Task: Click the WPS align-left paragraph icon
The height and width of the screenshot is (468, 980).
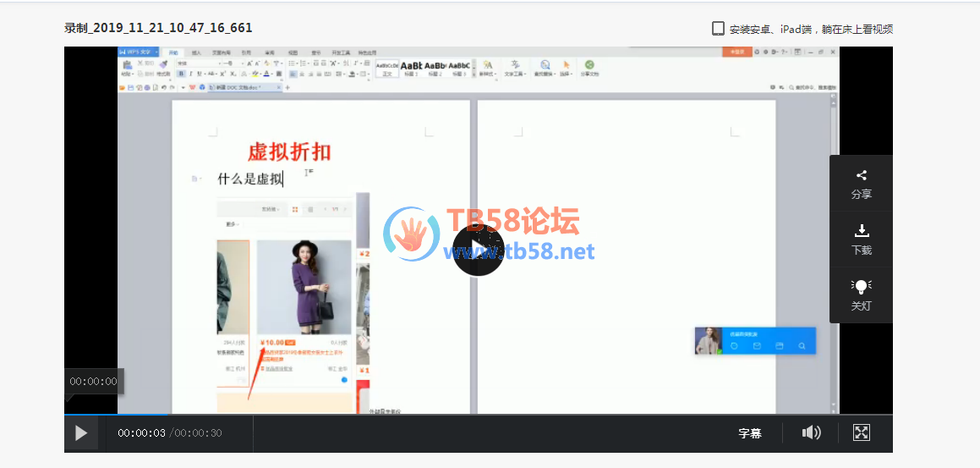Action: [x=293, y=74]
